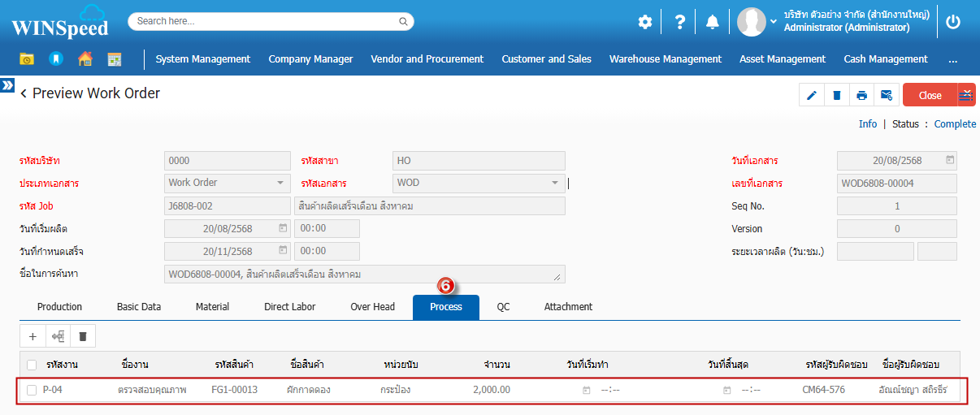The image size is (980, 415).
Task: Click the home icon in navigation bar
Action: (85, 59)
